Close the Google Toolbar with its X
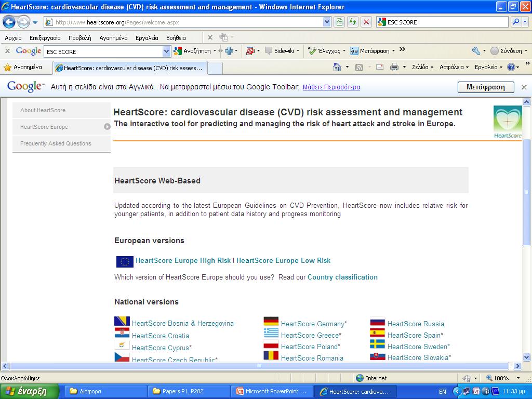This screenshot has width=532, height=399. pyautogui.click(x=7, y=51)
